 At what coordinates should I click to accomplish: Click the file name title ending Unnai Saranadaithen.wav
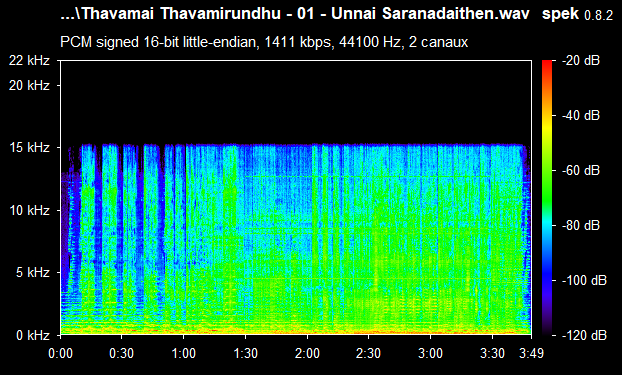click(x=295, y=14)
